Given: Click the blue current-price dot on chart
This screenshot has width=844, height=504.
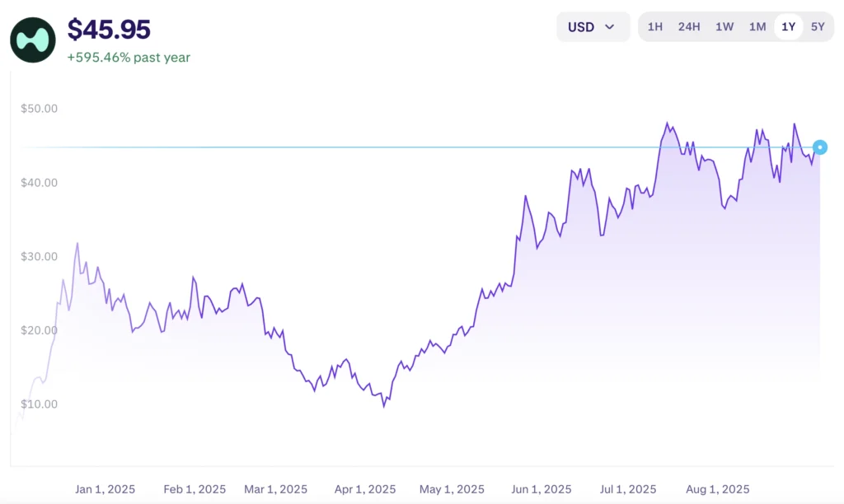Looking at the screenshot, I should [x=819, y=147].
